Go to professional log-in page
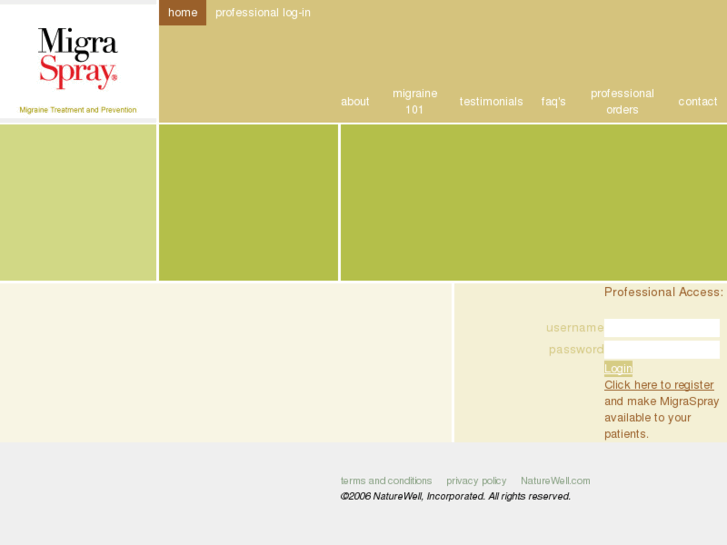Image resolution: width=727 pixels, height=545 pixels. (x=263, y=13)
